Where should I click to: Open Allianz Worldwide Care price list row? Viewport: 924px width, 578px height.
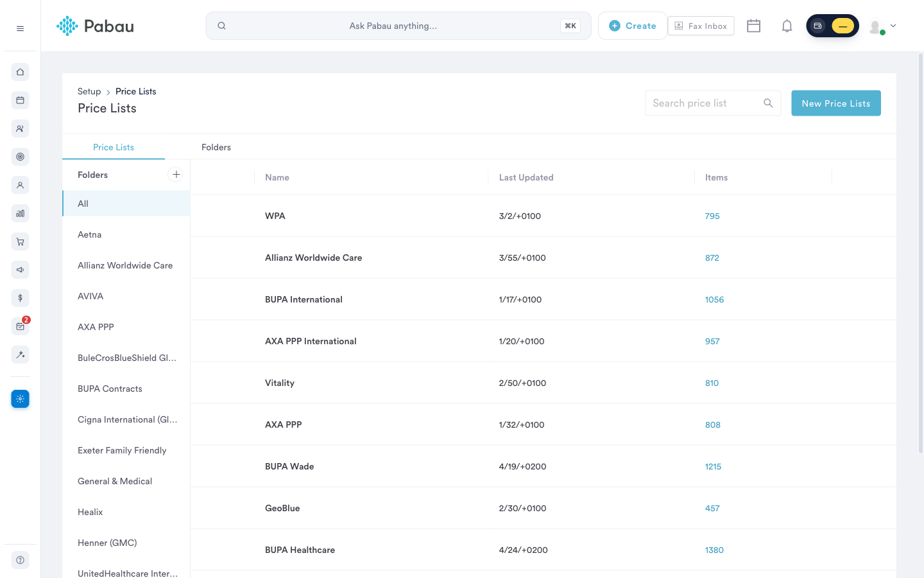point(543,258)
